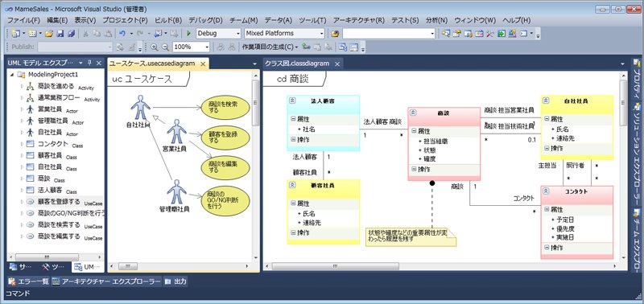Collapse the 操作 section in the 顧客社員 class
This screenshot has height=304, width=644.
point(293,232)
